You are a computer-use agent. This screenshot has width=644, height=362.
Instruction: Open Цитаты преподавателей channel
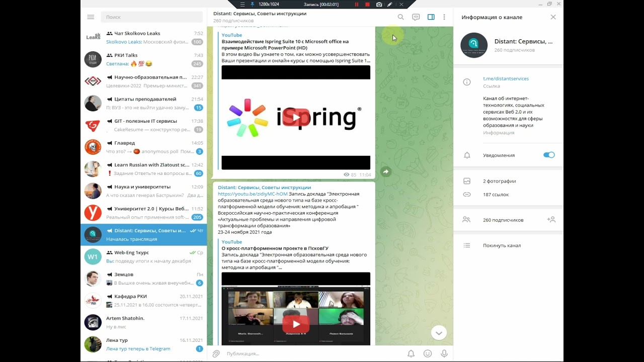(143, 103)
